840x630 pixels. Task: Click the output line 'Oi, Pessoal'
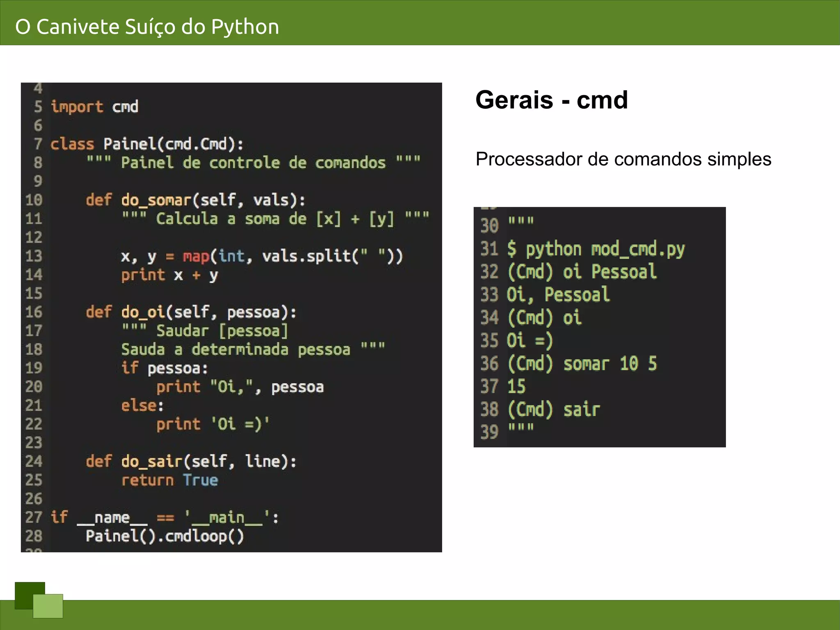[558, 295]
